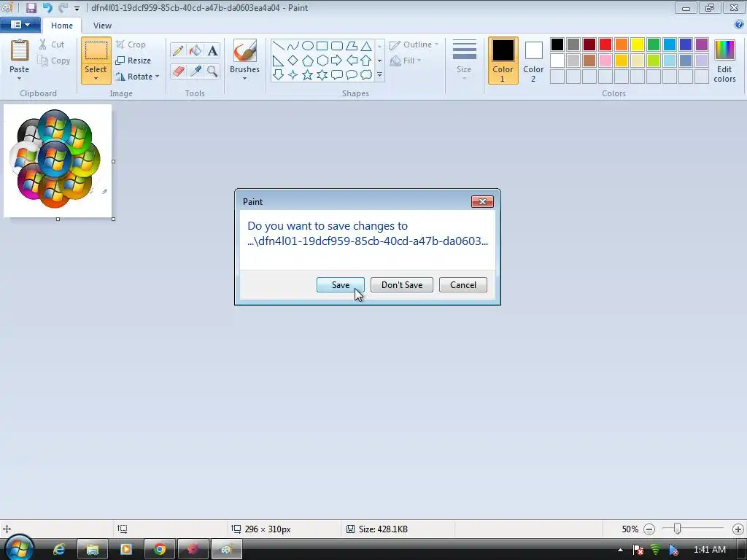The width and height of the screenshot is (747, 560).
Task: Click the Save icon in quick access toolbar
Action: pos(31,7)
